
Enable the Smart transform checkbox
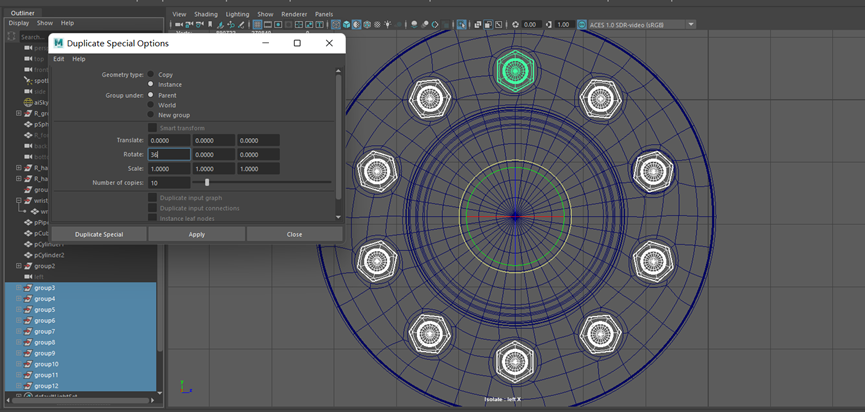click(152, 128)
